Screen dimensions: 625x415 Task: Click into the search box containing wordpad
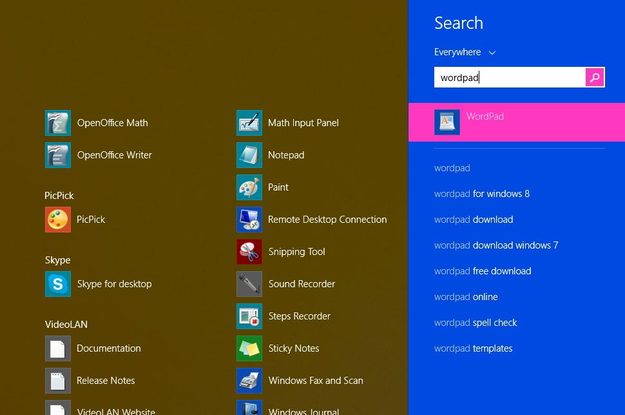(x=509, y=77)
